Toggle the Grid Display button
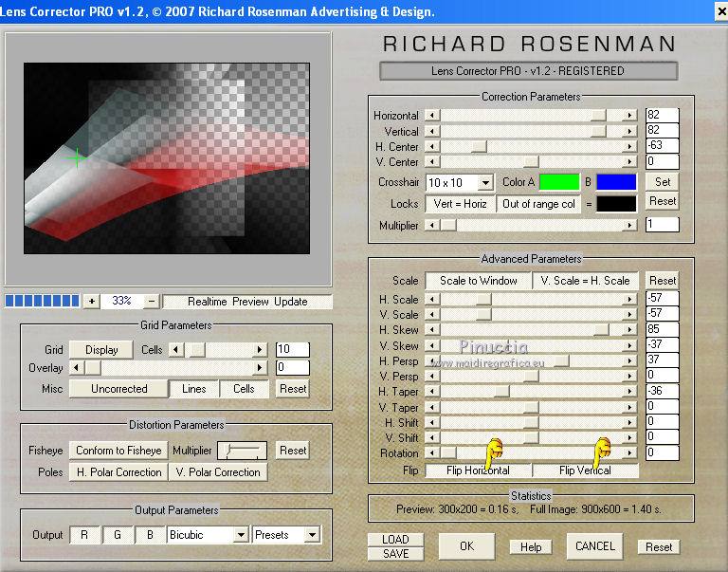 pyautogui.click(x=101, y=350)
